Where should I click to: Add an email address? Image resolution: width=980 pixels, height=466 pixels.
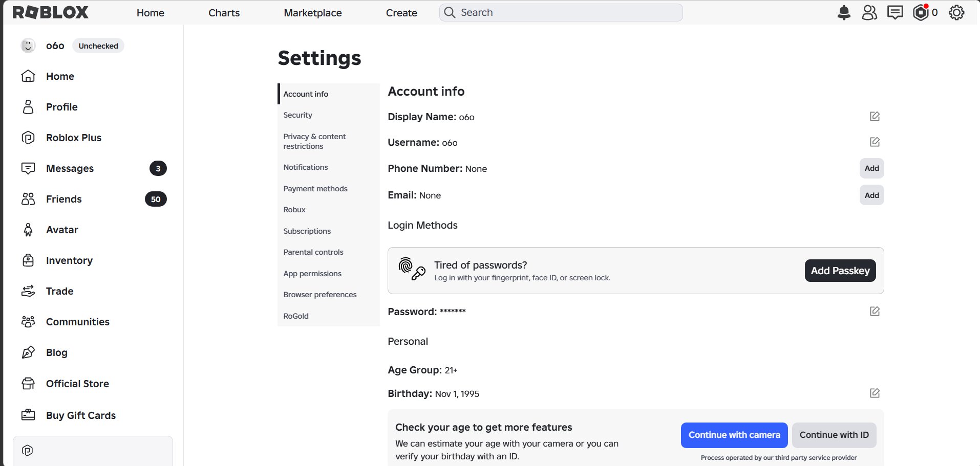click(871, 195)
